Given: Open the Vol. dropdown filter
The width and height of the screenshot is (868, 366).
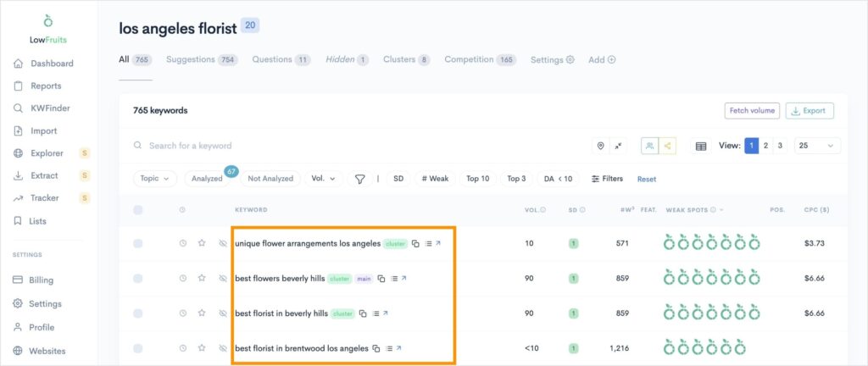Looking at the screenshot, I should pos(324,179).
